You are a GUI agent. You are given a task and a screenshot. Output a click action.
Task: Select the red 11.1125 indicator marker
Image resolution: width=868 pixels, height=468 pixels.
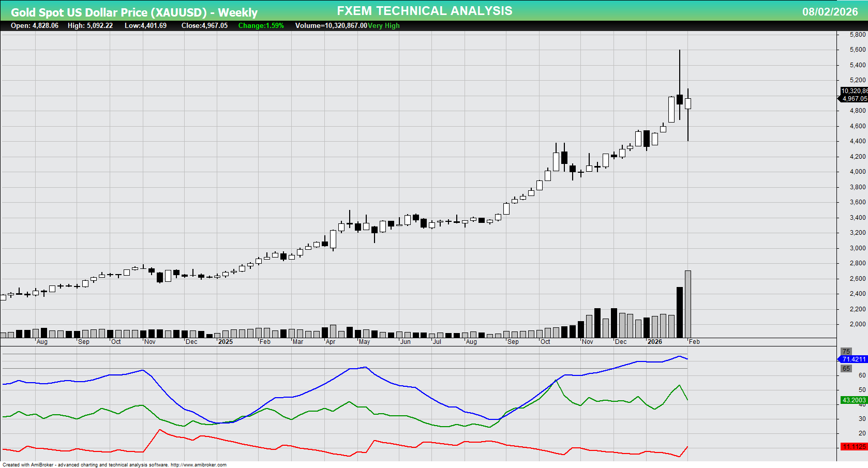coord(853,446)
